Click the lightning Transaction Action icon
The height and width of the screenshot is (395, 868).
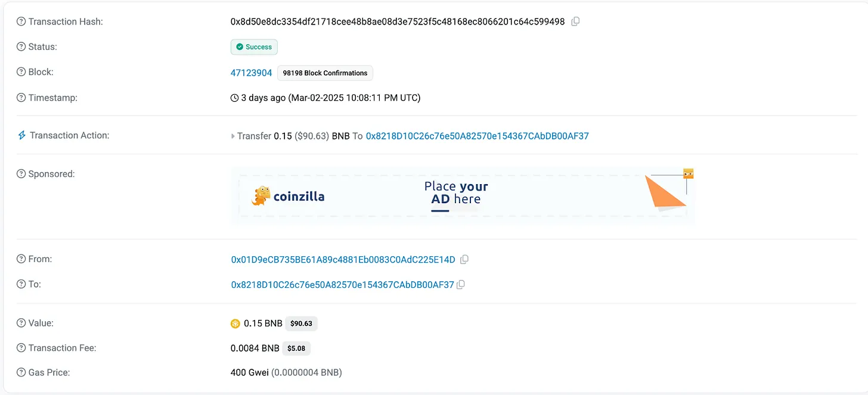click(x=21, y=136)
